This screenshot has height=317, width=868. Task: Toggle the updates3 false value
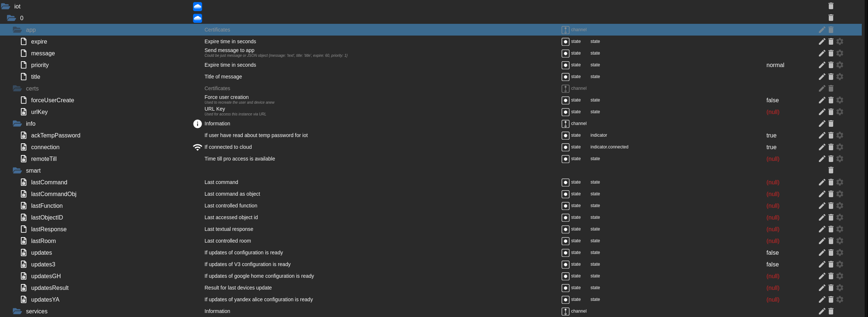tap(772, 264)
